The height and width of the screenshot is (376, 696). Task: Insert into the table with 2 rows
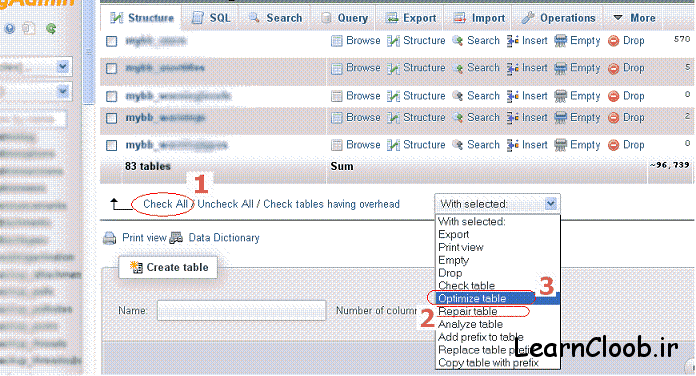527,118
